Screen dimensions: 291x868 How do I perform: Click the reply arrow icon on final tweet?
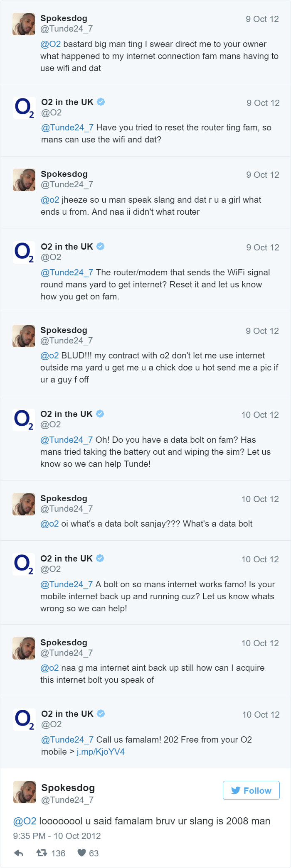point(19,853)
